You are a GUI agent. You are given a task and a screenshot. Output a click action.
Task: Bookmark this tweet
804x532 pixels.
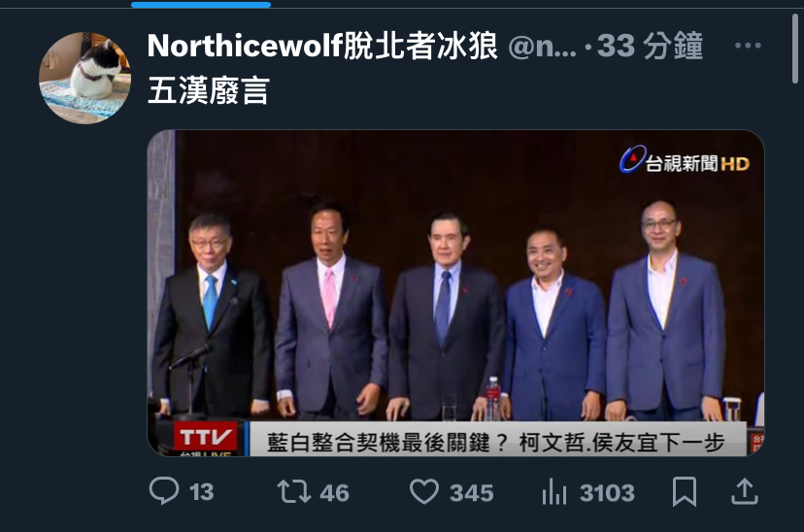pos(684,491)
